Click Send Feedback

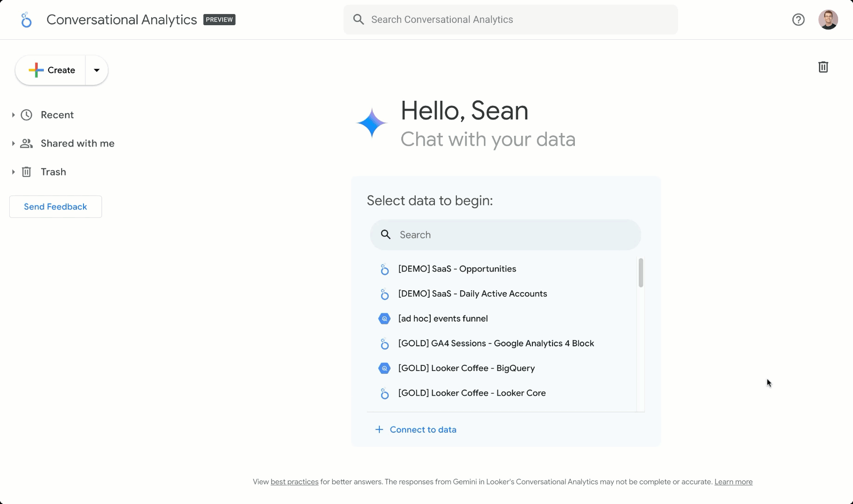click(x=55, y=207)
